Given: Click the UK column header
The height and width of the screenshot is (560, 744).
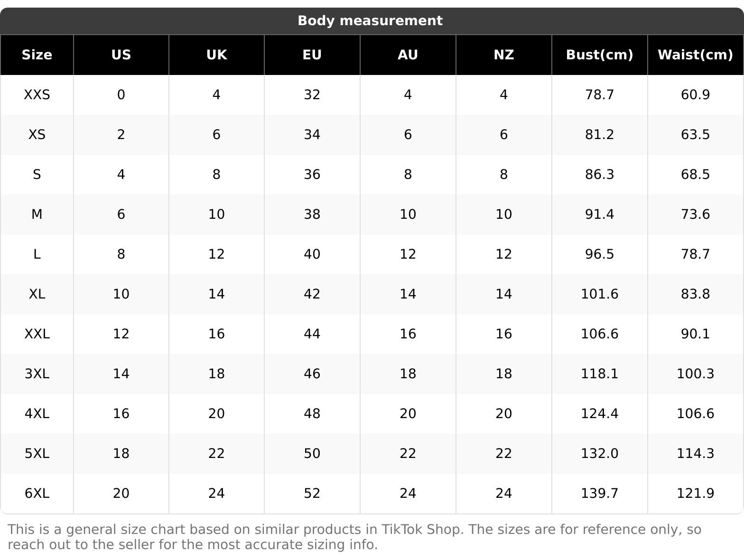Looking at the screenshot, I should point(216,55).
